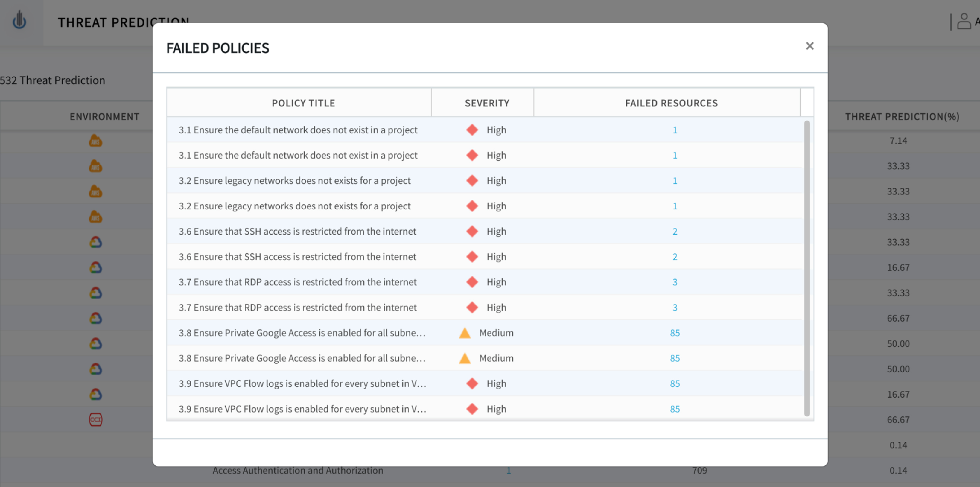
Task: Click the 709 value in background table
Action: 699,471
